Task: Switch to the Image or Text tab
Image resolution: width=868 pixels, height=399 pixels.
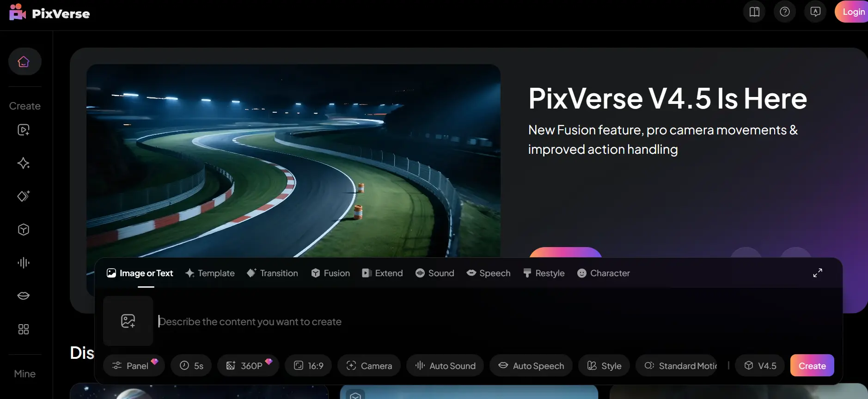Action: click(140, 273)
